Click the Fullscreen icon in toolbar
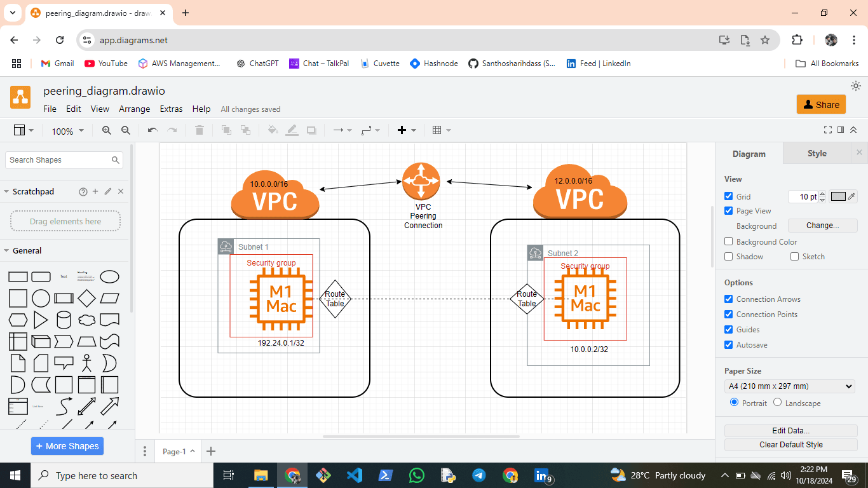868x488 pixels. (x=827, y=130)
